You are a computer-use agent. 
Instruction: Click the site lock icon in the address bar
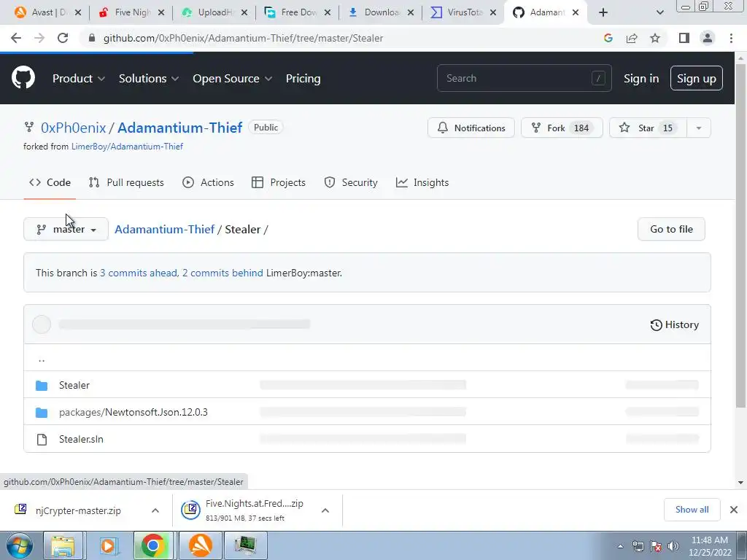coord(92,38)
